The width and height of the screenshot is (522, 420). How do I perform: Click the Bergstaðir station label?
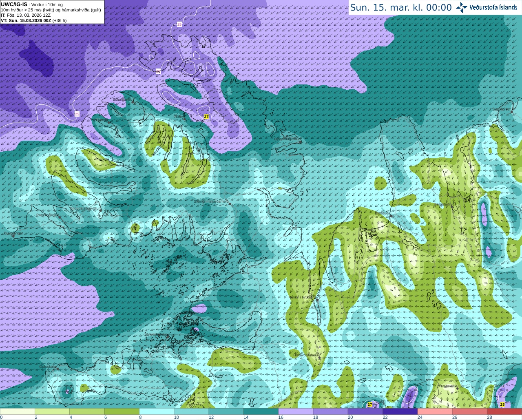[x=443, y=204]
